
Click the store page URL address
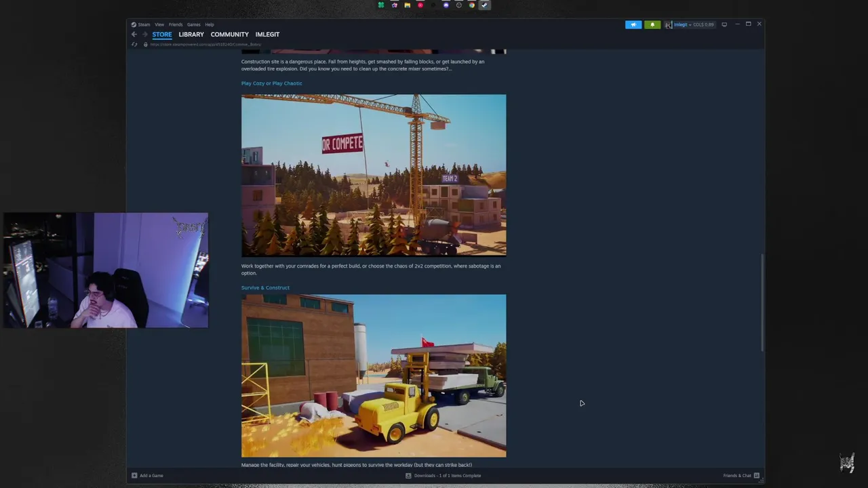point(205,45)
